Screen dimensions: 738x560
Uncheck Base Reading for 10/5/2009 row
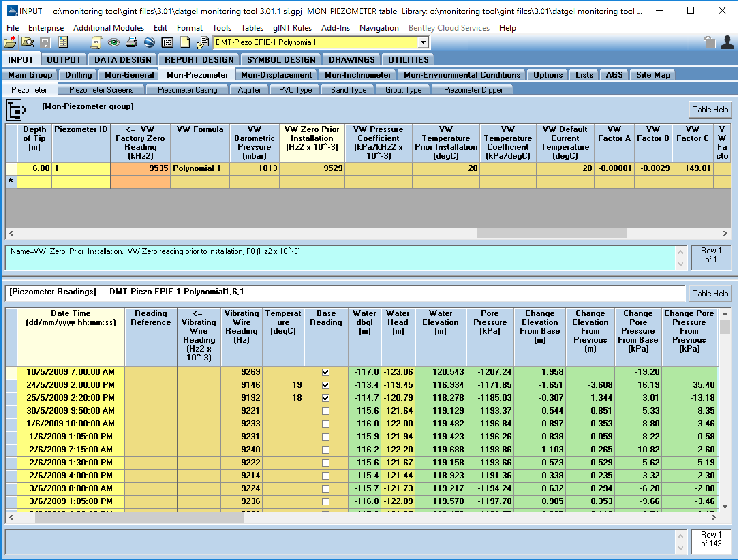pos(326,372)
